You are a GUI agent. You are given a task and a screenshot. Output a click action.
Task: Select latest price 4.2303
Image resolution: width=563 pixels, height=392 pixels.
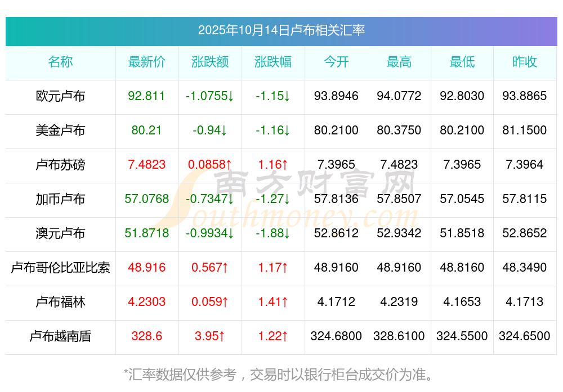click(146, 301)
